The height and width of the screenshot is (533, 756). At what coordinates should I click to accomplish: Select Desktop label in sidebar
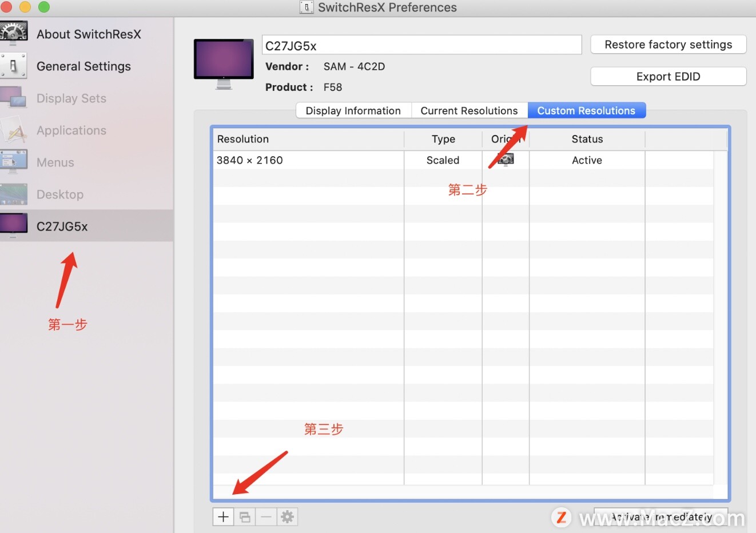click(x=60, y=194)
